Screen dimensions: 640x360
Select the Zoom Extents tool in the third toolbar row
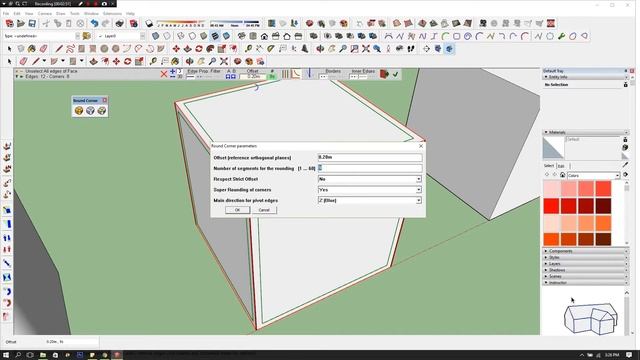point(366,49)
